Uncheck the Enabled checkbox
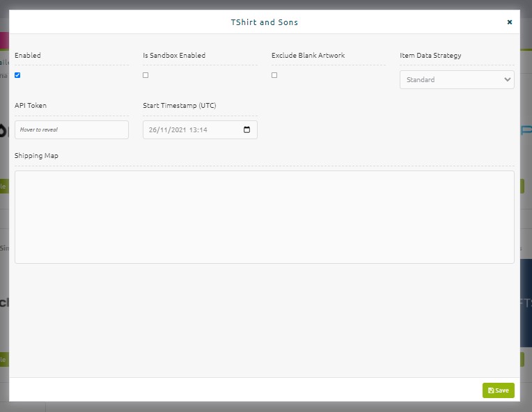This screenshot has height=412, width=532. point(17,75)
